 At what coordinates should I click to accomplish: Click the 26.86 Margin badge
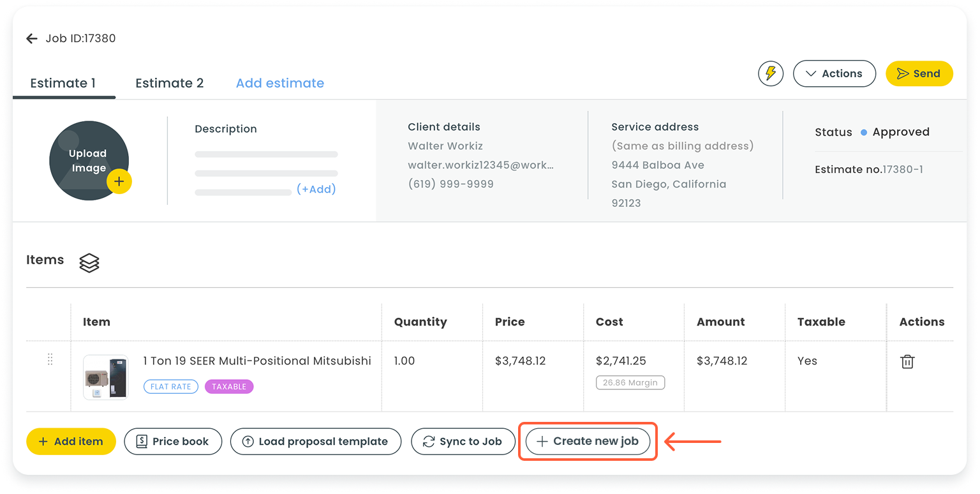point(630,383)
